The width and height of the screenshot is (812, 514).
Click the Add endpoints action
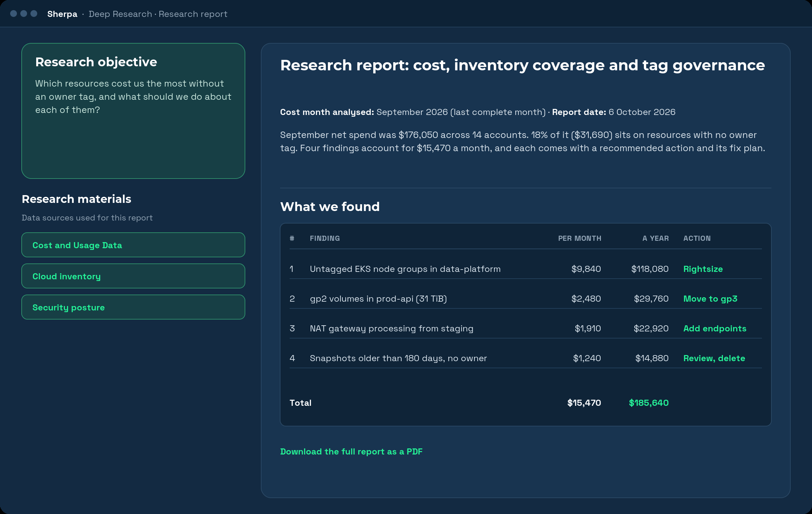715,328
